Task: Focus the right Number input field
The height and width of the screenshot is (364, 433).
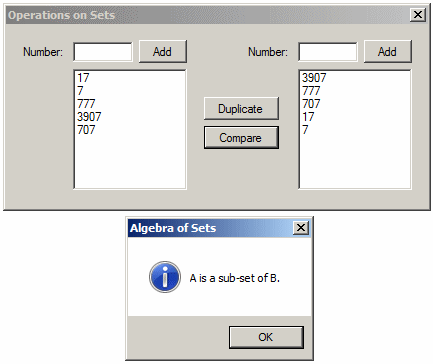Action: pyautogui.click(x=328, y=52)
